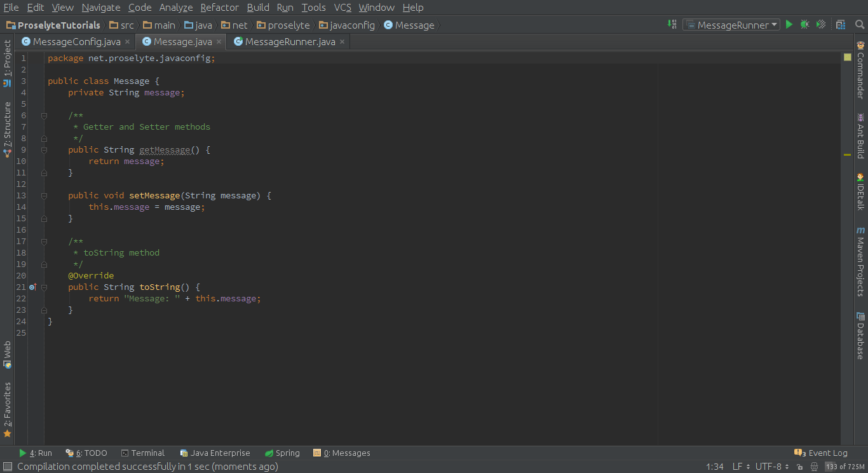Open the UTF-8 encoding selector
The width and height of the screenshot is (868, 473).
pyautogui.click(x=768, y=466)
